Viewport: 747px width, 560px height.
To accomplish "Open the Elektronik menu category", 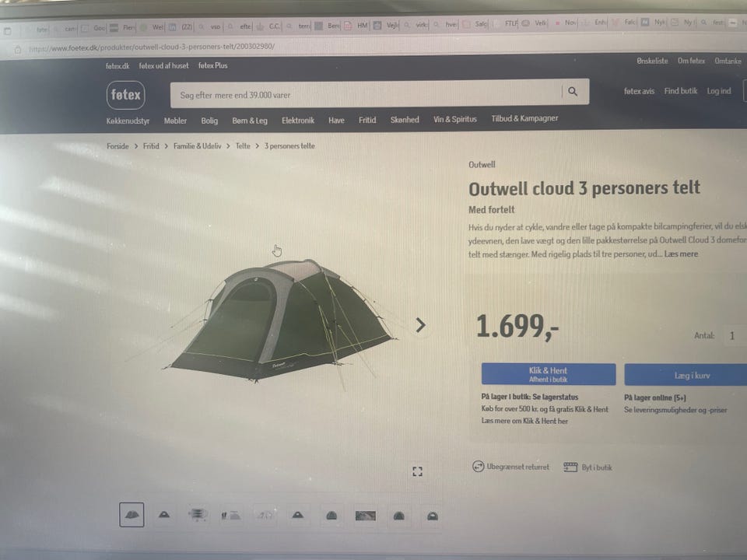I will click(x=298, y=121).
